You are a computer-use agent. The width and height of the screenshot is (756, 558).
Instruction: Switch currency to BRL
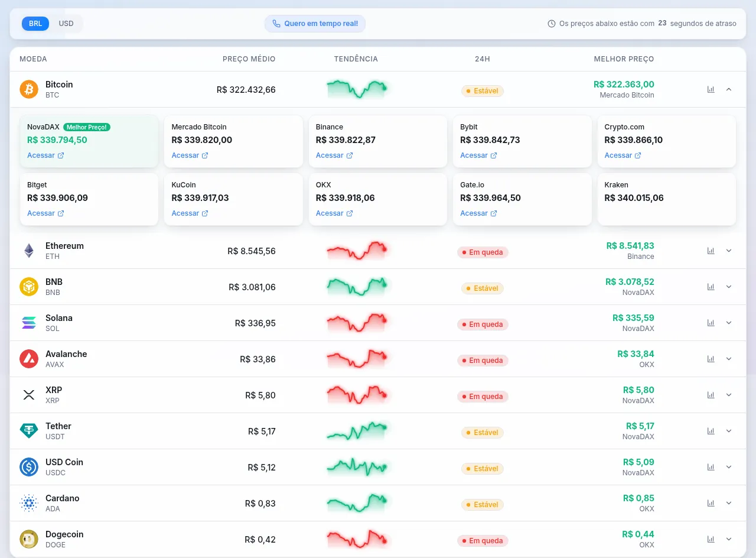click(35, 24)
